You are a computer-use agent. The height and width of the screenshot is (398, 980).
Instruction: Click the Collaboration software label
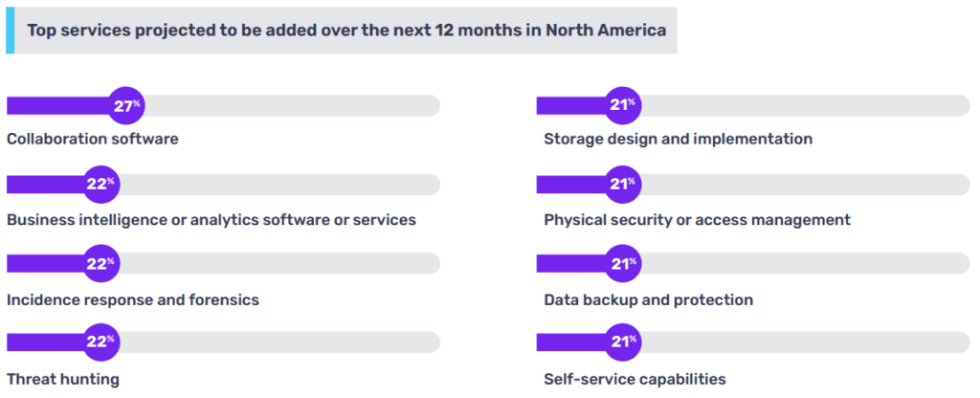93,139
